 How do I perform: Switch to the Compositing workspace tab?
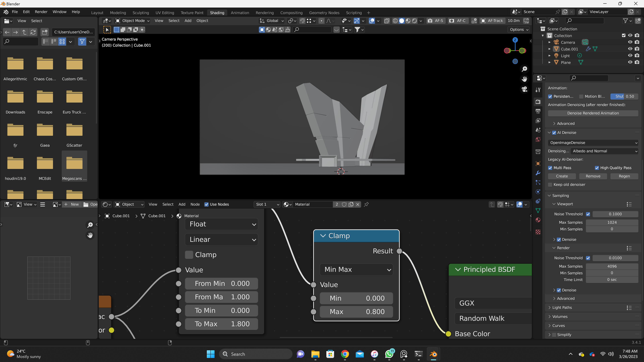tap(291, 13)
